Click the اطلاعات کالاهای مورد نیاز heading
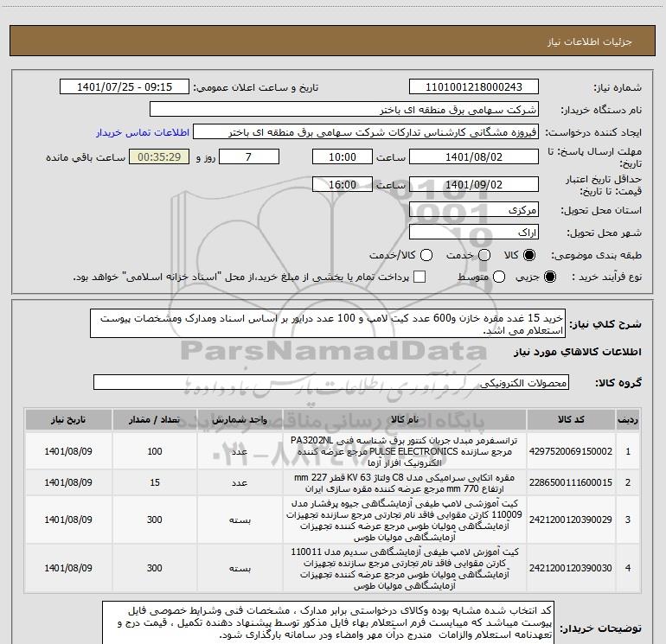Screen dimensions: 666x644 click(x=578, y=352)
